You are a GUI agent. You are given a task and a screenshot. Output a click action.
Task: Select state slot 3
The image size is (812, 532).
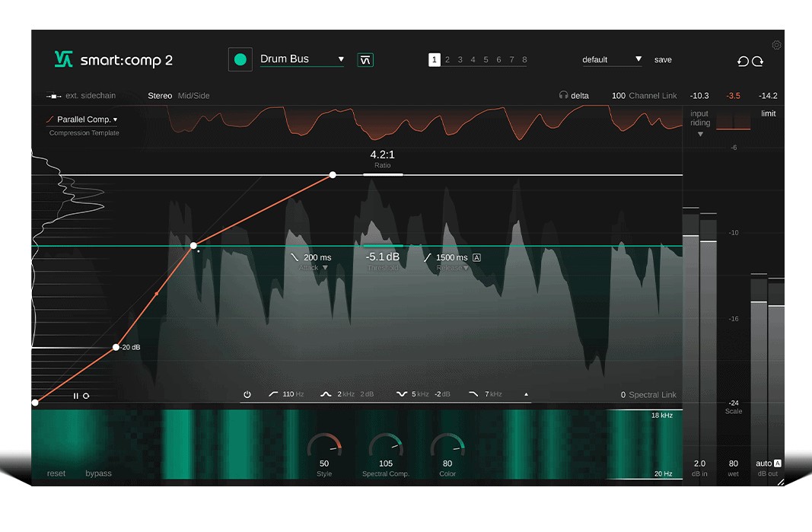coord(460,59)
